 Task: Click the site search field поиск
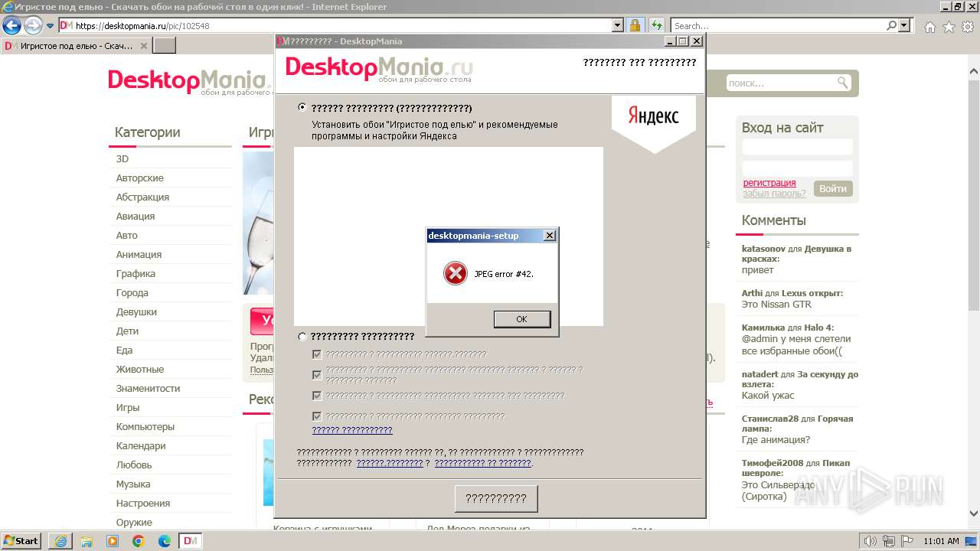(x=779, y=83)
